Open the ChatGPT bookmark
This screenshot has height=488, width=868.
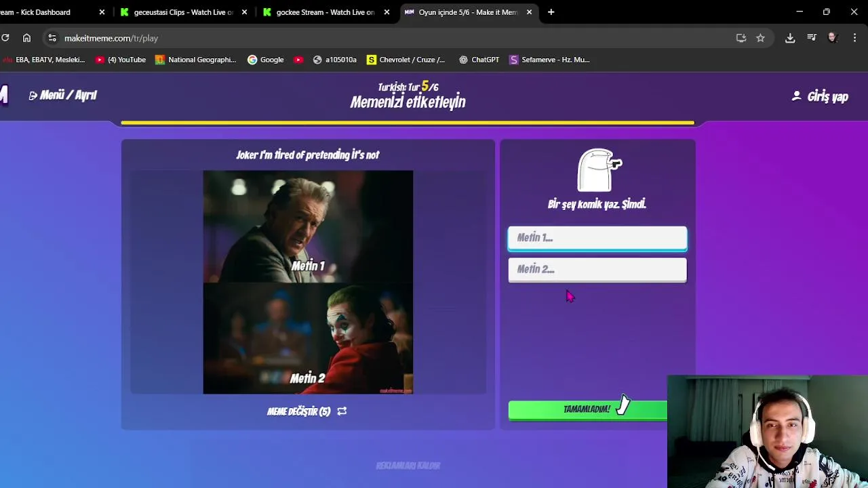tap(479, 60)
